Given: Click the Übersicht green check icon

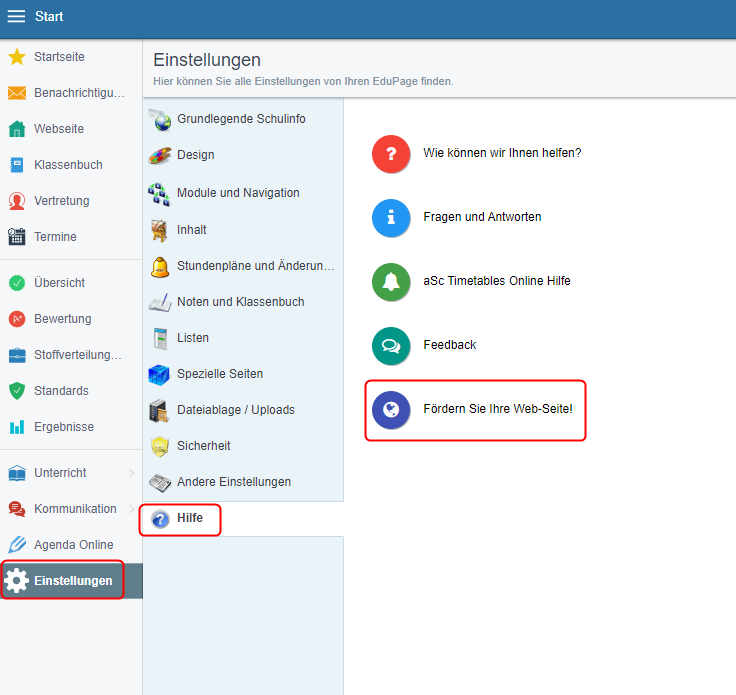Looking at the screenshot, I should [17, 283].
